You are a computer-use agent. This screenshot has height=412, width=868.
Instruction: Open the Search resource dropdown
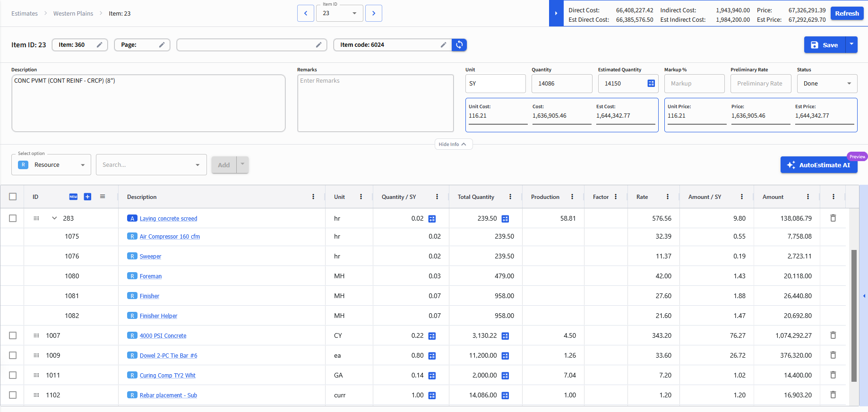pyautogui.click(x=151, y=165)
